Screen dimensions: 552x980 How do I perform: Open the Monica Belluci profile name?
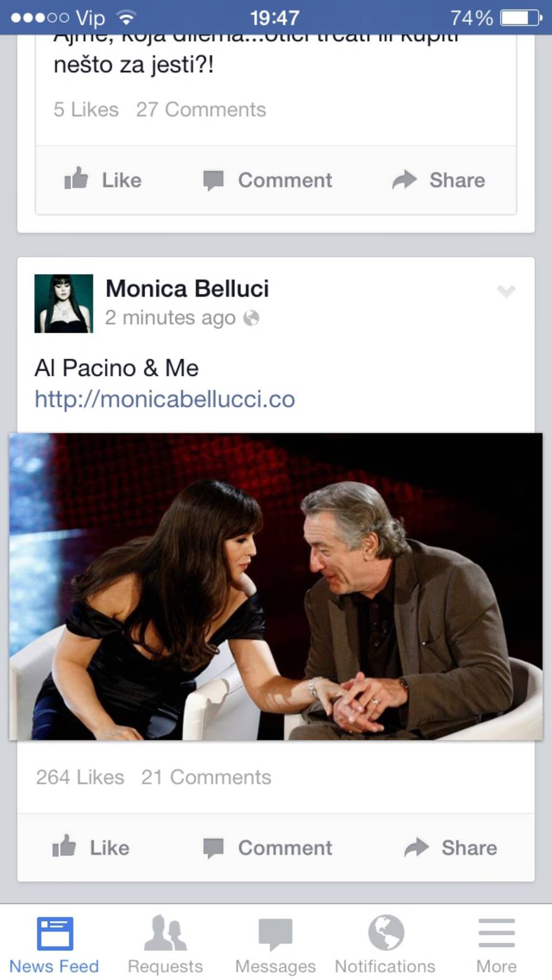coord(187,289)
